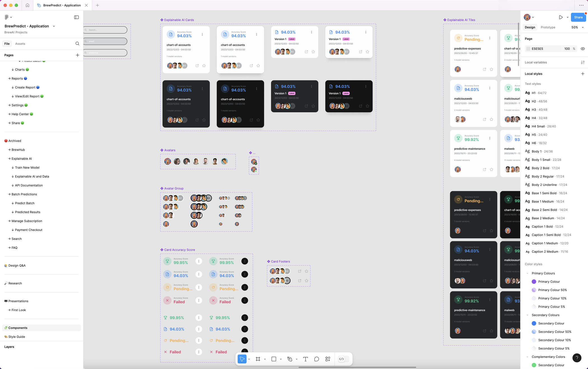Click the horizontal canvas scrollbar
The image size is (588, 369).
pyautogui.click(x=357, y=367)
